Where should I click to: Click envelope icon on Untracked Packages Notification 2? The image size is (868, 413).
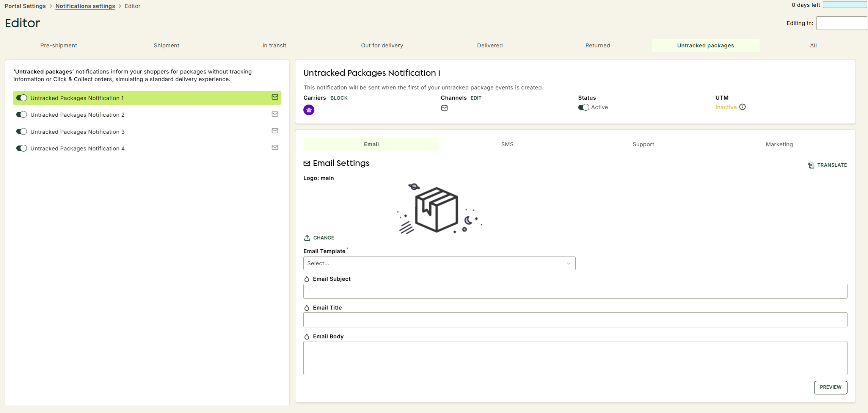pyautogui.click(x=275, y=114)
